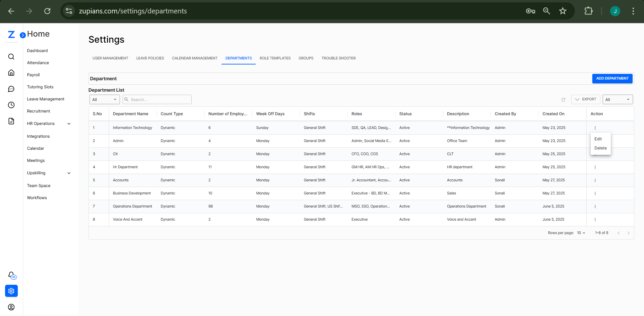This screenshot has height=316, width=644.
Task: Click Add Department button
Action: 612,79
